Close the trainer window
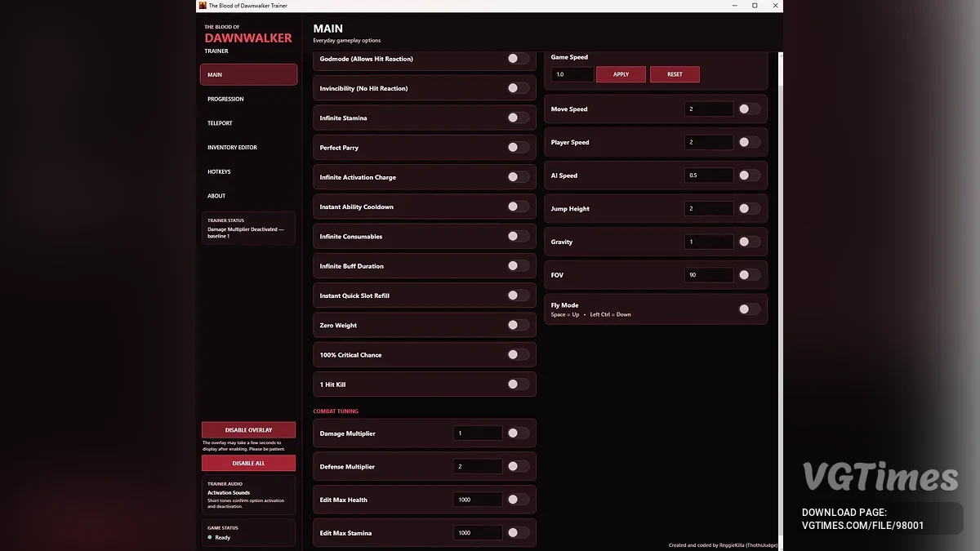 pyautogui.click(x=775, y=6)
